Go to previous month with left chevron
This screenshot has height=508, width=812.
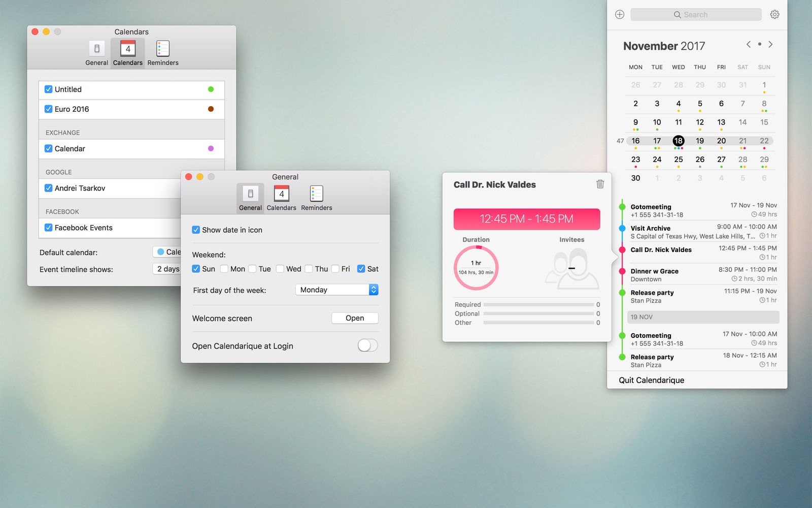click(x=749, y=45)
